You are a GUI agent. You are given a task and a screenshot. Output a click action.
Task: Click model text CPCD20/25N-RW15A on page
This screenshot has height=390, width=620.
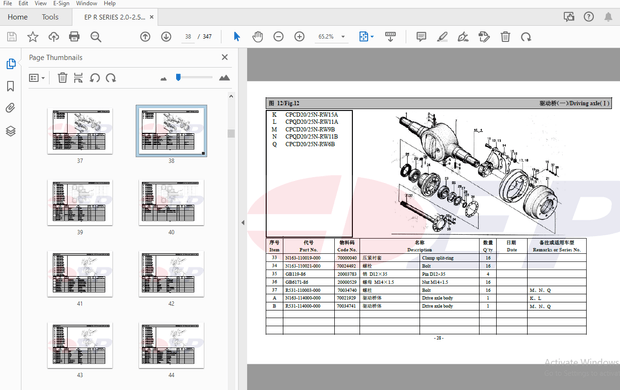[x=312, y=115]
